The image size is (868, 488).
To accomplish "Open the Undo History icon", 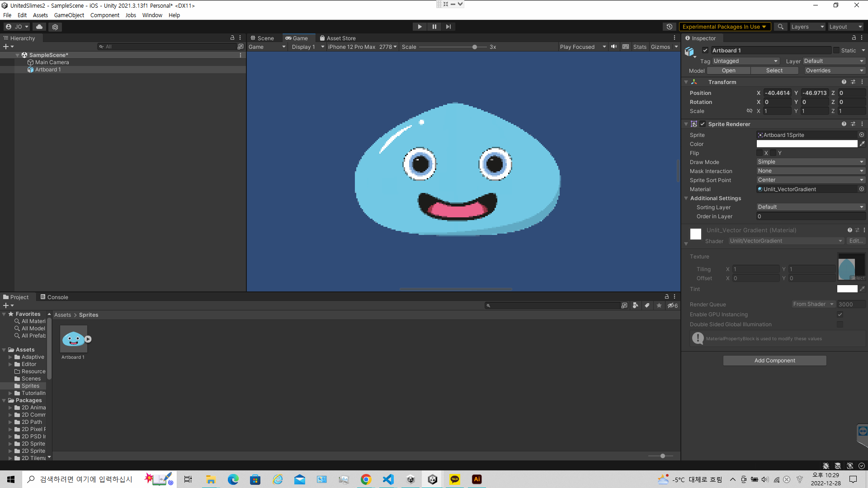I will click(x=670, y=27).
